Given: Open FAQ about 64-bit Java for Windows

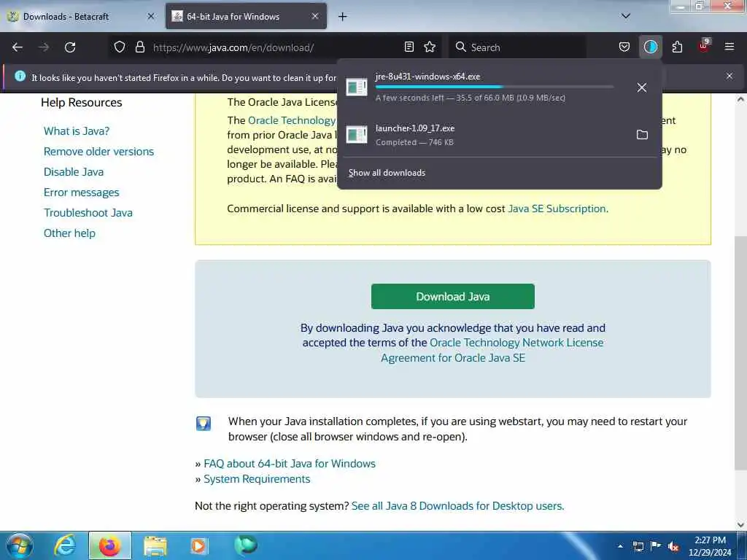Looking at the screenshot, I should click(289, 463).
